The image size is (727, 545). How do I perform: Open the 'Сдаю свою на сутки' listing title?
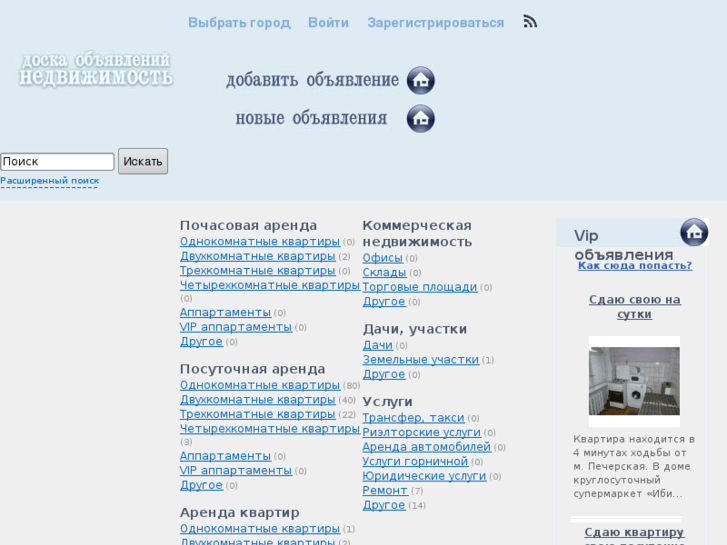point(635,307)
